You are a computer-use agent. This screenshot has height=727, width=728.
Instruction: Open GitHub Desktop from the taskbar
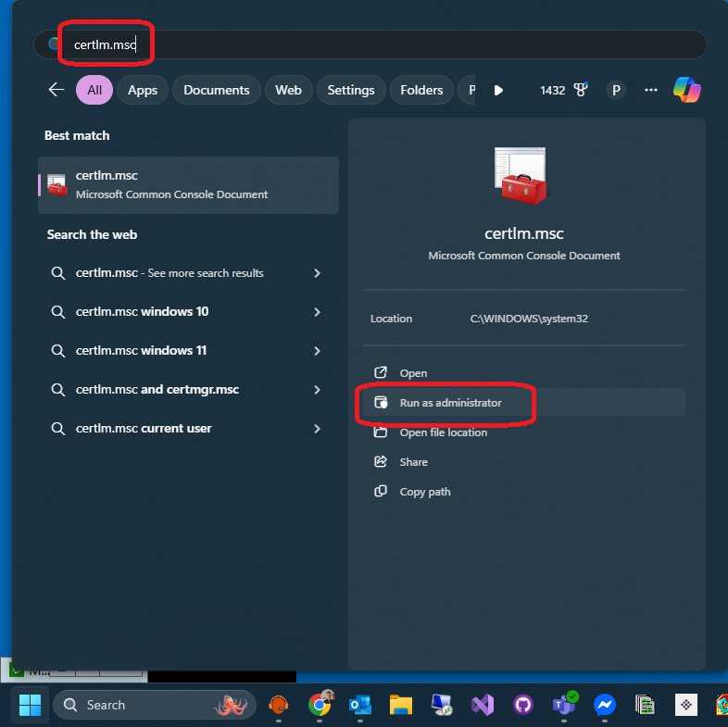(x=523, y=705)
